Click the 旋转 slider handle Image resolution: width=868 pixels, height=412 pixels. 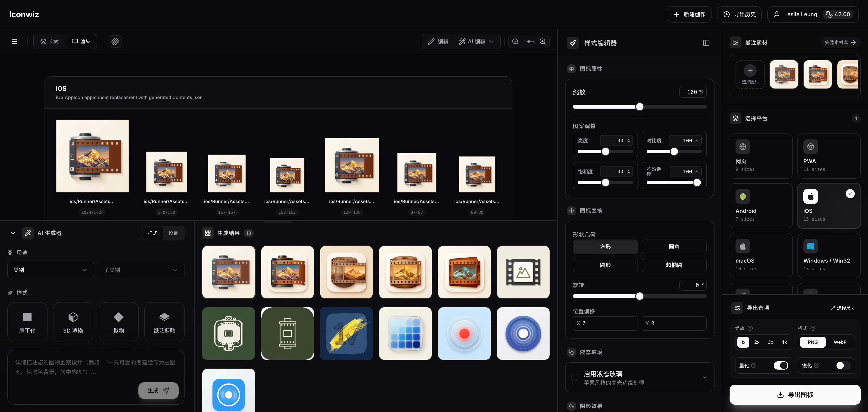point(640,296)
